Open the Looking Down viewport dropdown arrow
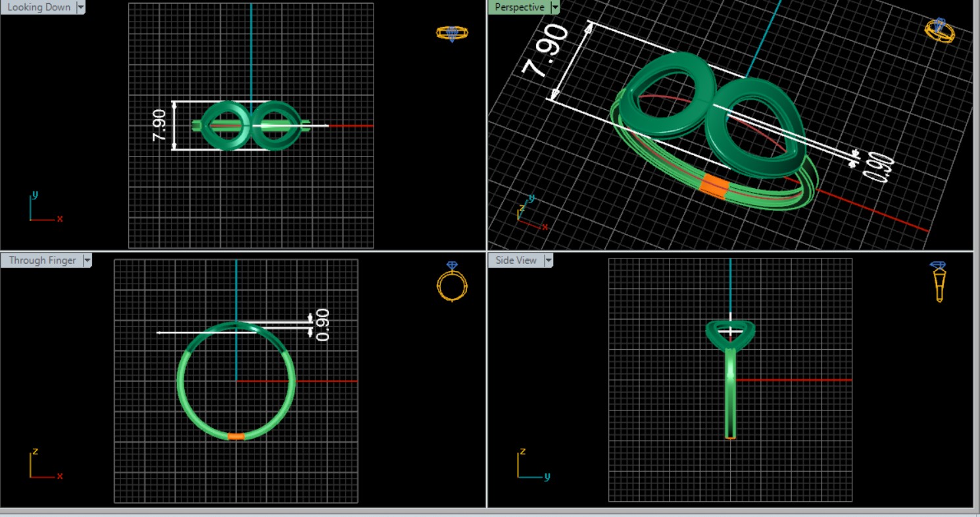 pos(81,7)
